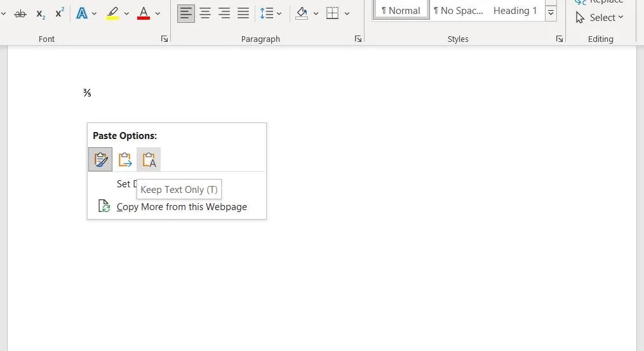Center the paragraph text
Viewport: 644px width, 351px height.
pyautogui.click(x=205, y=13)
